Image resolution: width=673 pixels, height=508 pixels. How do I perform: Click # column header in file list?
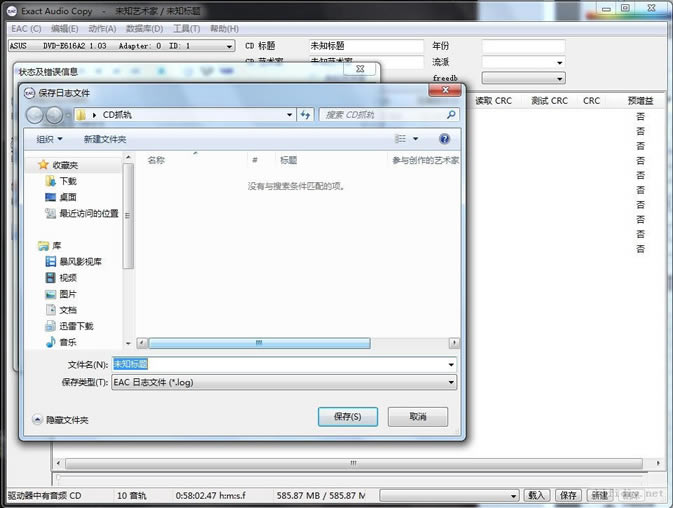click(x=255, y=160)
